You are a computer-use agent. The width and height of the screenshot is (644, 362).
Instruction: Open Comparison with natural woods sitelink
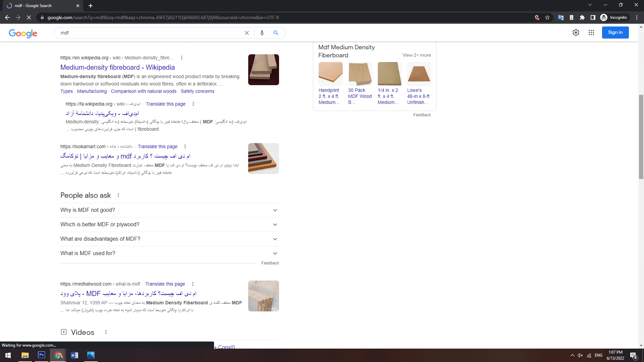[144, 91]
